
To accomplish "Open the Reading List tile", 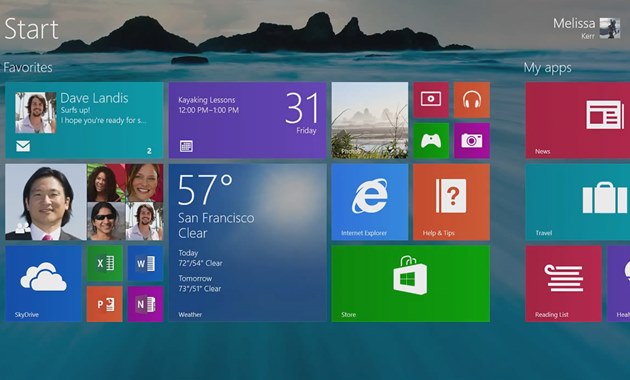I will tap(564, 284).
